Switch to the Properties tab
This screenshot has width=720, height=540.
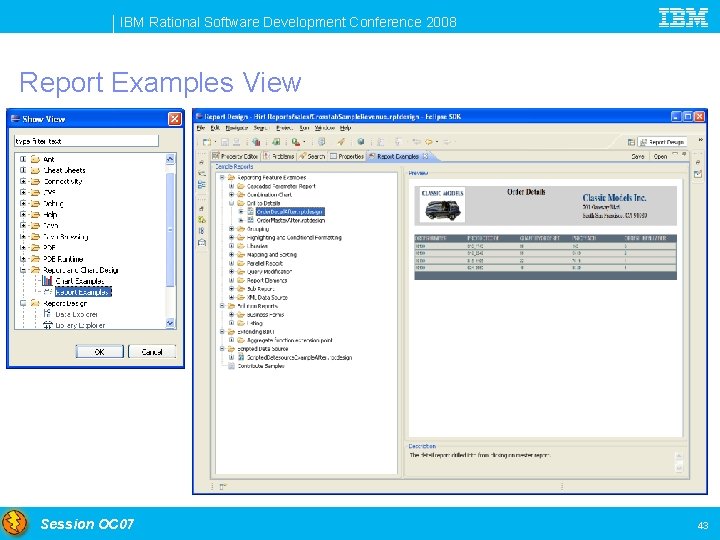pos(347,157)
